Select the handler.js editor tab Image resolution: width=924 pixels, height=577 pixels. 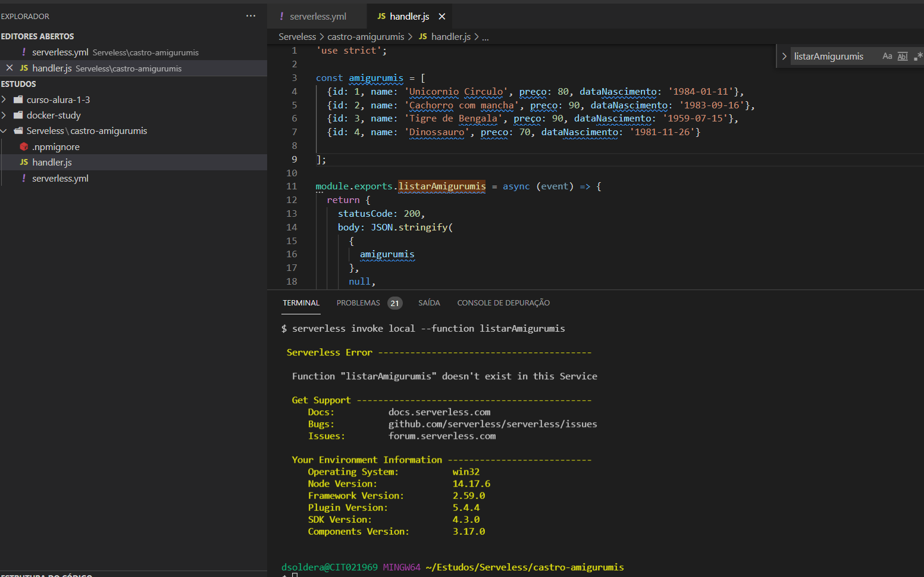[411, 16]
